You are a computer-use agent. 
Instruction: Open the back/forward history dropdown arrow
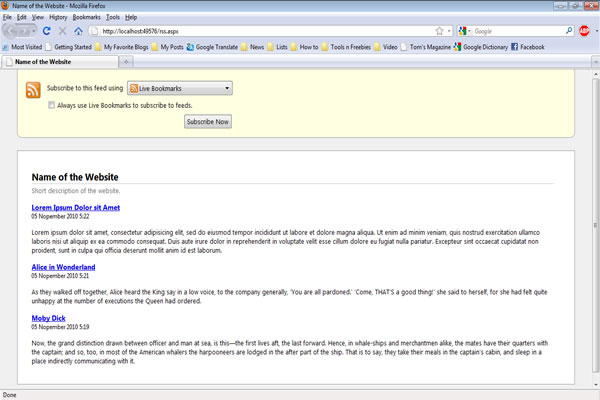tap(34, 31)
